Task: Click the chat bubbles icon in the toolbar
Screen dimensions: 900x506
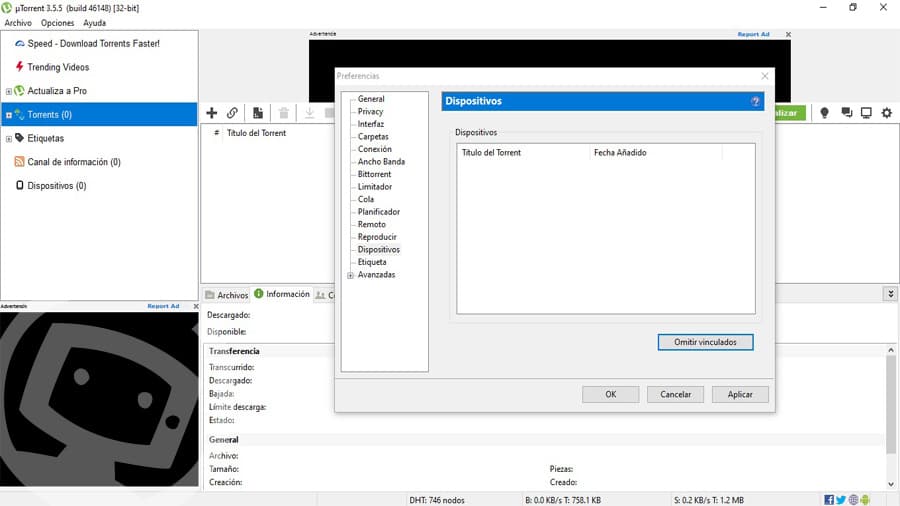Action: point(847,112)
